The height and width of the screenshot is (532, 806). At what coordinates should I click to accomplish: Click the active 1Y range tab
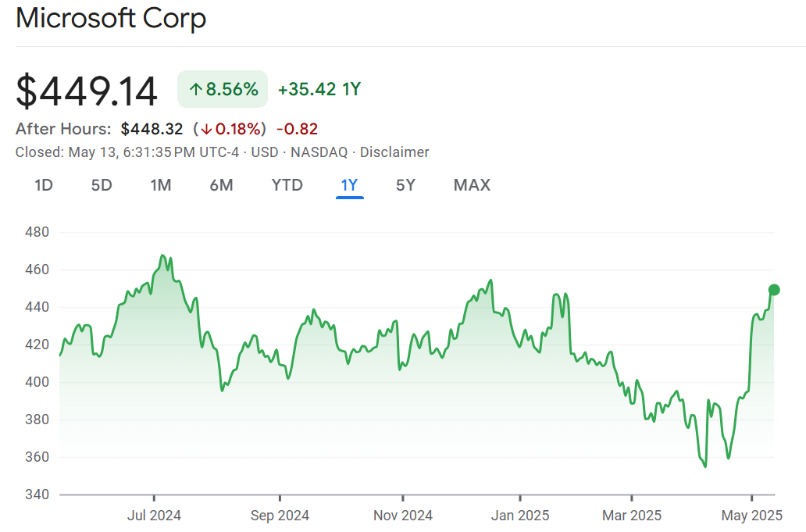[x=349, y=185]
